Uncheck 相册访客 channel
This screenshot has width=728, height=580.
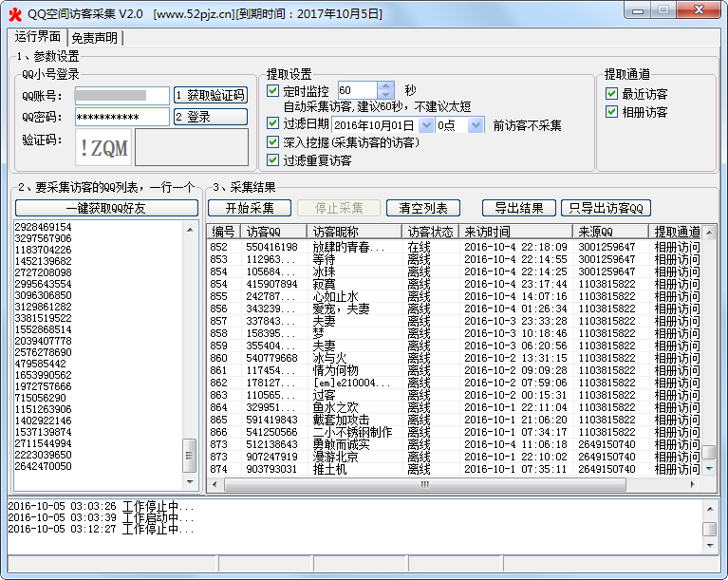(612, 111)
